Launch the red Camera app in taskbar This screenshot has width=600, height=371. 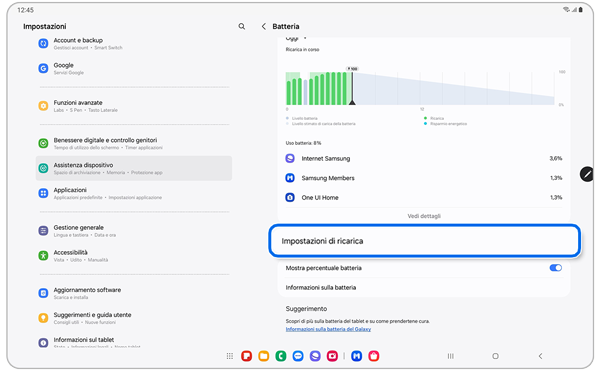coord(332,356)
